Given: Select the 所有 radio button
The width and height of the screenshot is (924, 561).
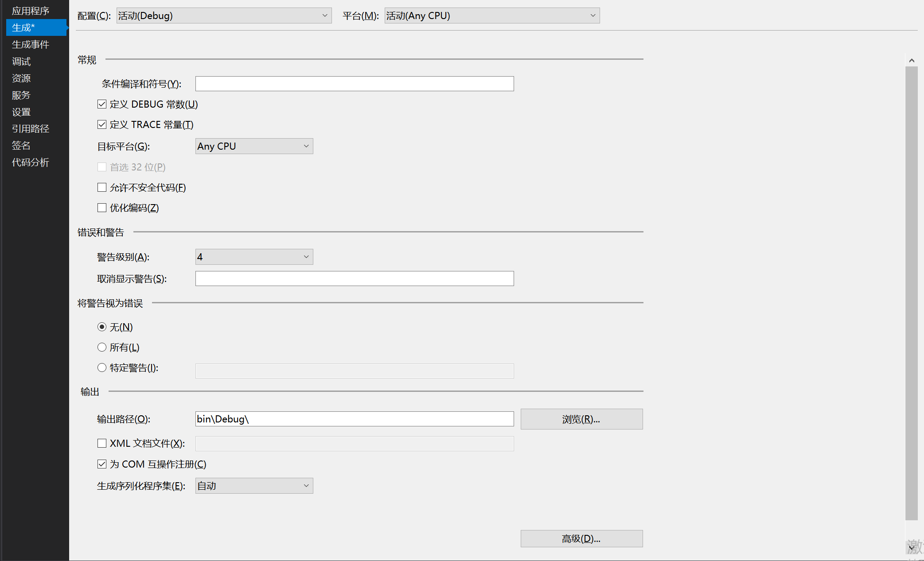Looking at the screenshot, I should pyautogui.click(x=102, y=347).
